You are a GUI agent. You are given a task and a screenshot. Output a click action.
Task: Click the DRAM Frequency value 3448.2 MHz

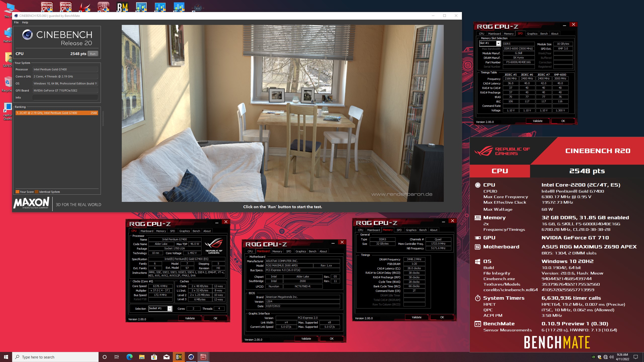coord(414,259)
